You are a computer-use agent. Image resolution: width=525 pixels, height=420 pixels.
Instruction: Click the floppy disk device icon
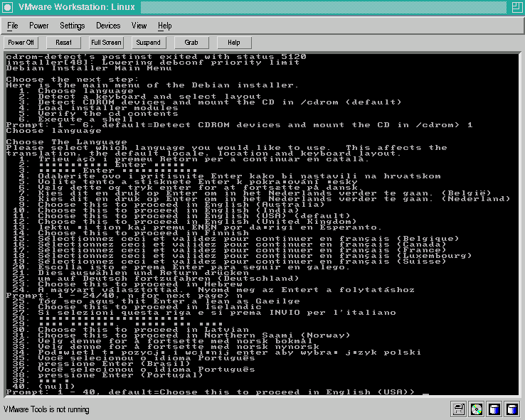[458, 409]
